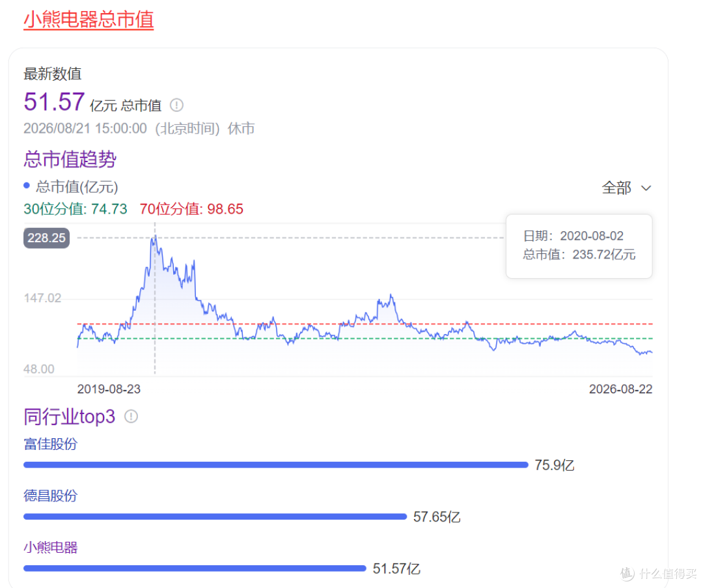Expand the 全部 time range dropdown
Screen dimensions: 703x588
pos(626,188)
